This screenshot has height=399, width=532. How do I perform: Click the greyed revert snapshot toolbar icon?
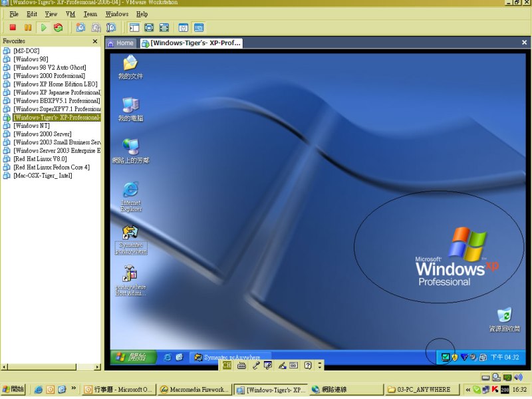point(96,27)
